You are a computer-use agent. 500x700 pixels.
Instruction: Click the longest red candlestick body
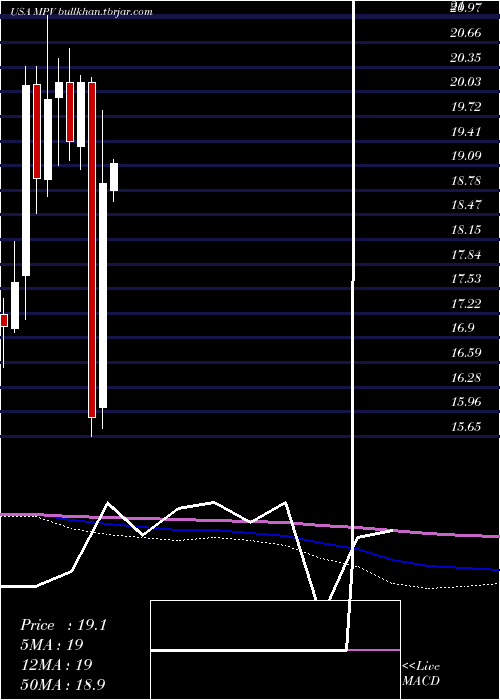pyautogui.click(x=92, y=250)
